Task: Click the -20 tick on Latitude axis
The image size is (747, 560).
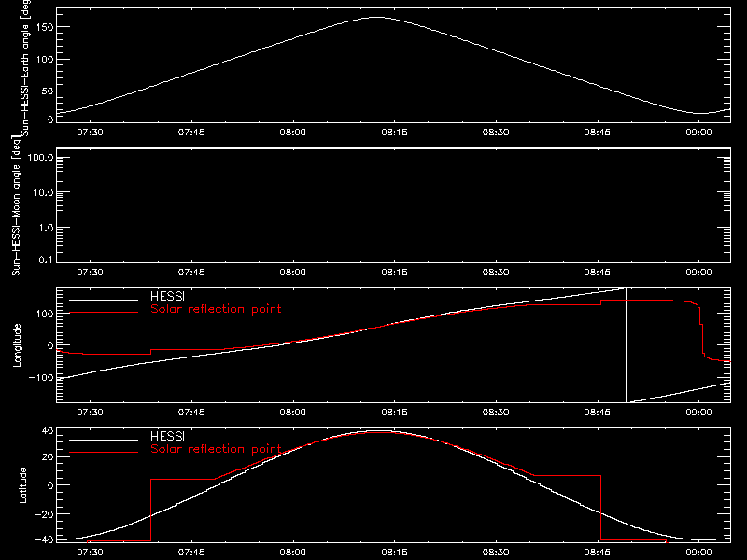Action: click(x=44, y=514)
